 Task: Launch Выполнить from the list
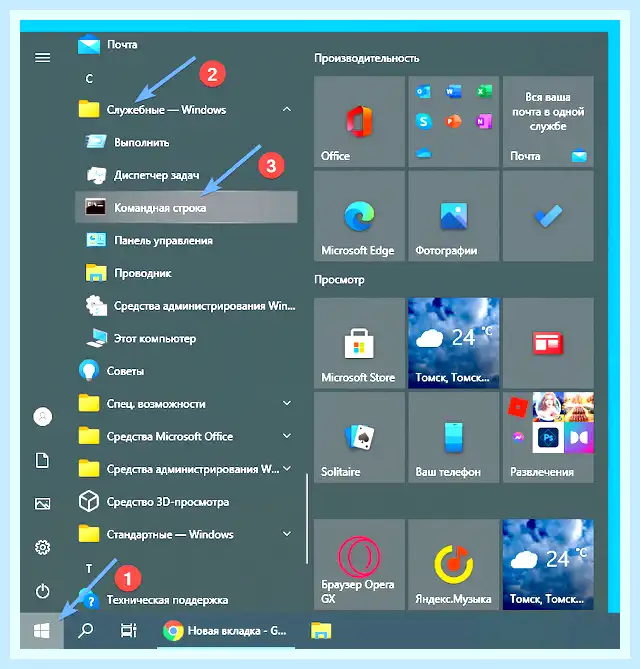(x=186, y=142)
